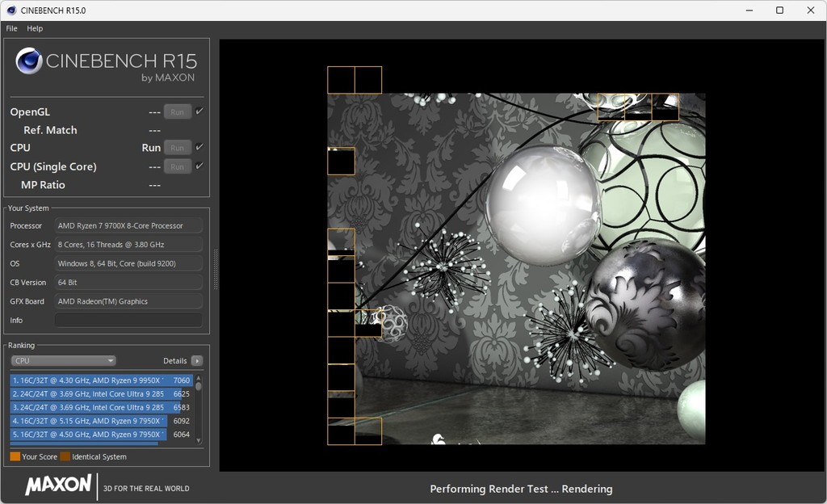
Task: Click the brown Identical System legend swatch
Action: (x=65, y=457)
